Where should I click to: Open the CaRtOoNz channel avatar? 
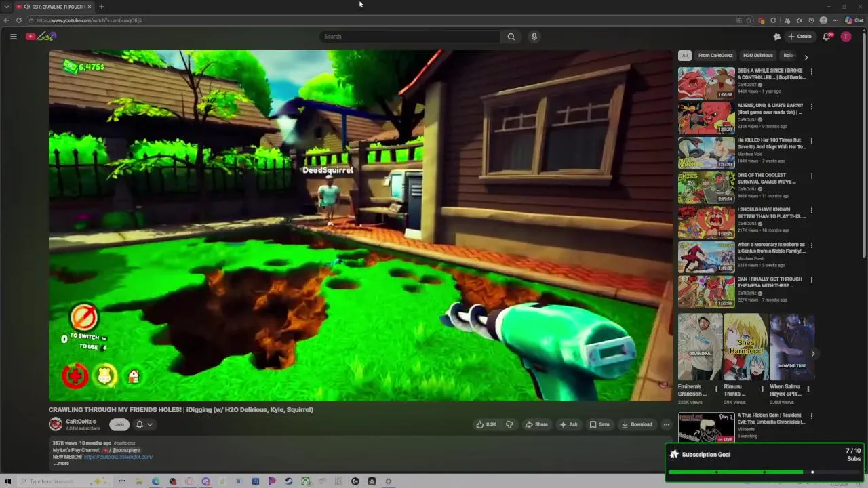click(56, 424)
